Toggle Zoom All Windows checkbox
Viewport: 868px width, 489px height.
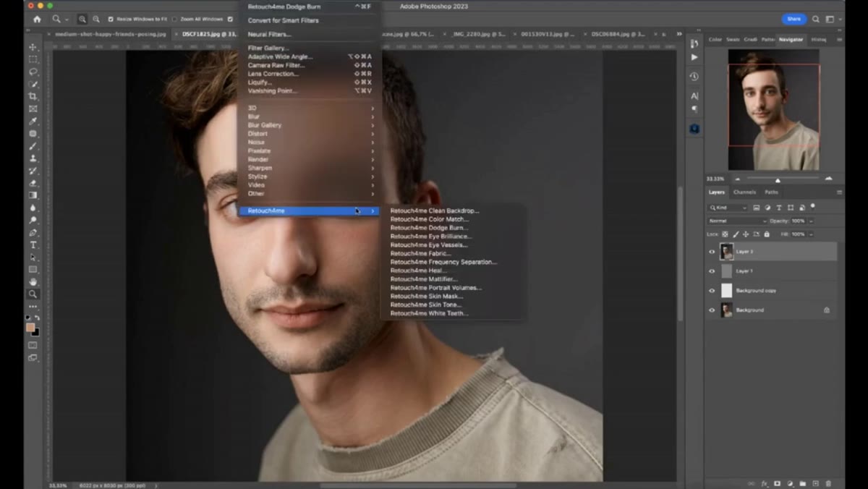(x=174, y=19)
